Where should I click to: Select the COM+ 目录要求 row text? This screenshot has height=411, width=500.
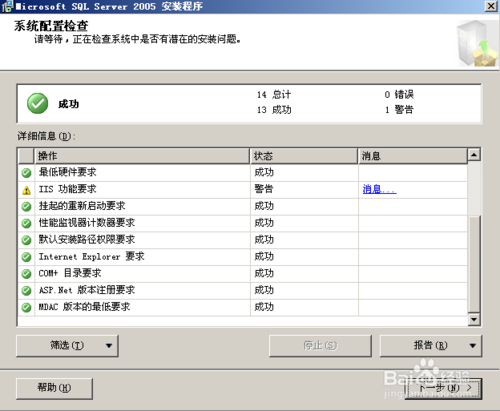pyautogui.click(x=70, y=273)
